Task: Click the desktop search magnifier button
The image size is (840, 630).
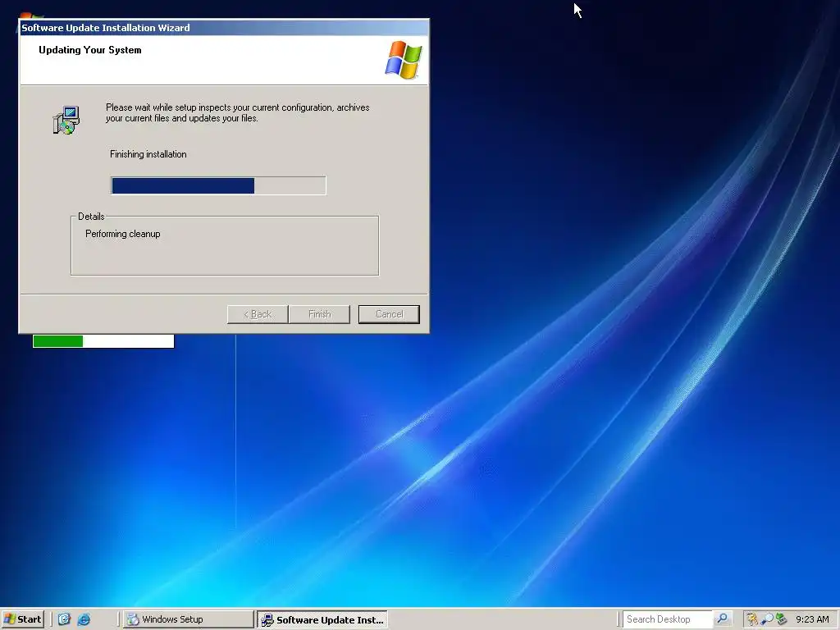Action: tap(722, 619)
